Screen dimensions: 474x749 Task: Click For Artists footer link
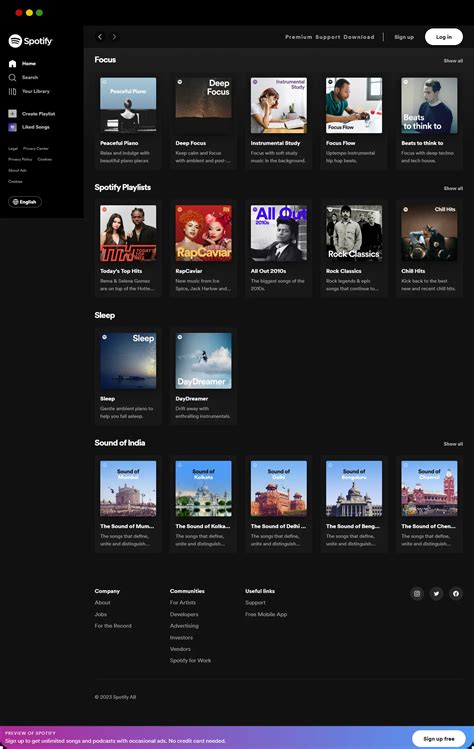click(183, 603)
